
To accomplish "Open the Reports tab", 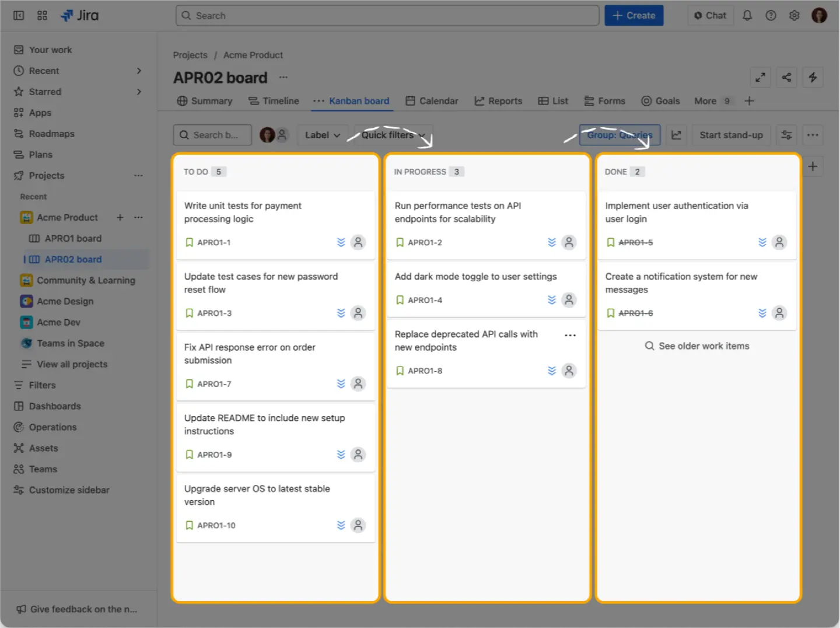I will coord(498,100).
